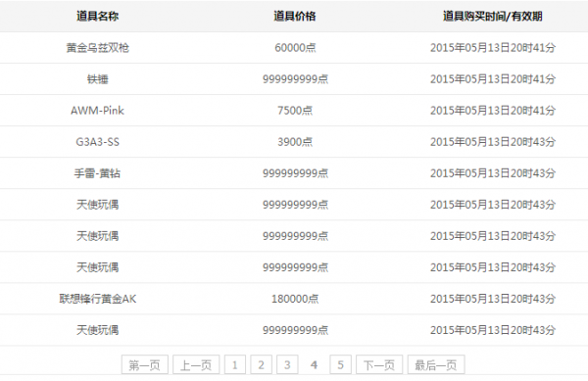Click the 道具购买时间/有效期 column header
Viewport: 588px width, 381px height.
tap(492, 16)
